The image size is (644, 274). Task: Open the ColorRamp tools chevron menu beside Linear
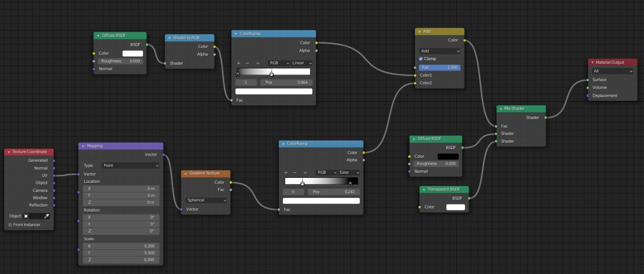coord(258,63)
